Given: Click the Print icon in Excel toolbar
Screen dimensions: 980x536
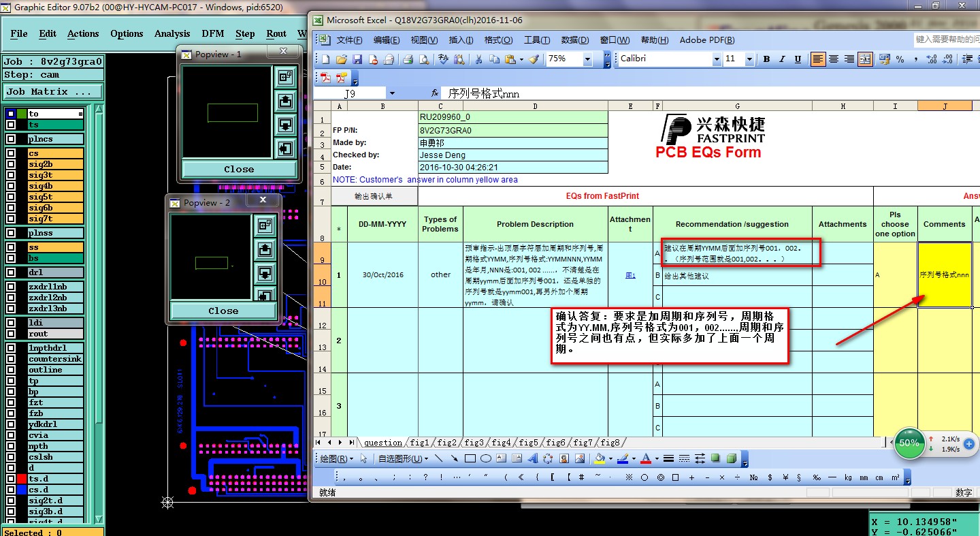Looking at the screenshot, I should tap(408, 59).
